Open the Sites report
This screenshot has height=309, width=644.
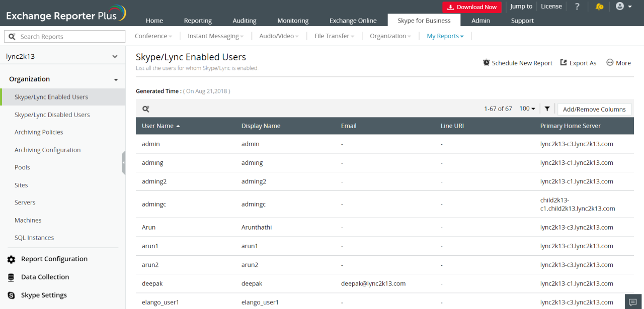[x=21, y=185]
